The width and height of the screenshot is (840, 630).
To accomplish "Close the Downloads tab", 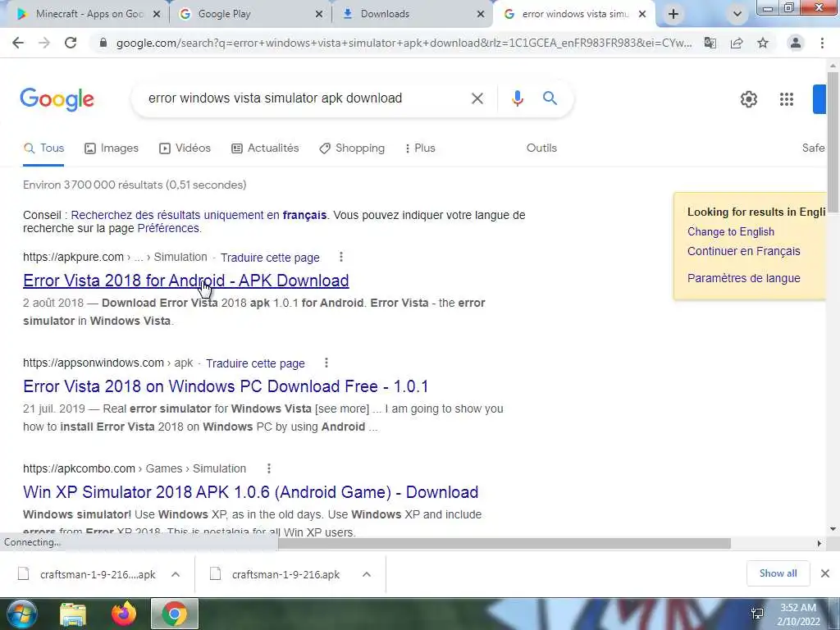I will (481, 14).
